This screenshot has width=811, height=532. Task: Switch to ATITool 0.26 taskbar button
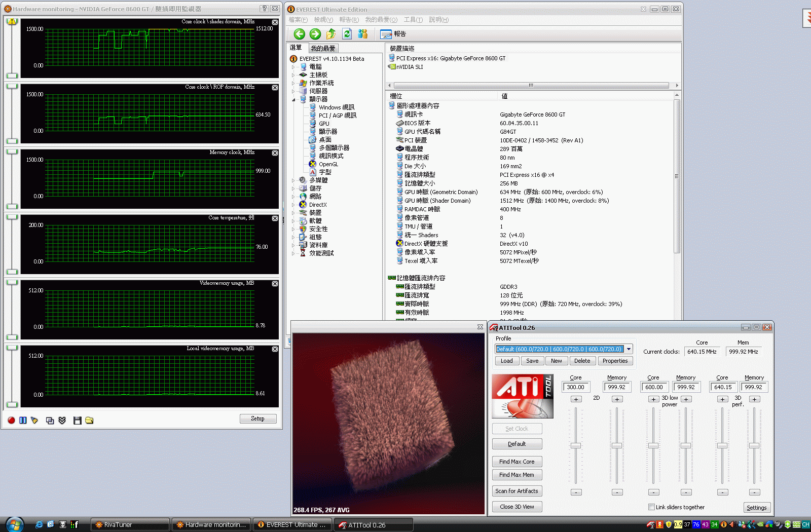coord(374,525)
